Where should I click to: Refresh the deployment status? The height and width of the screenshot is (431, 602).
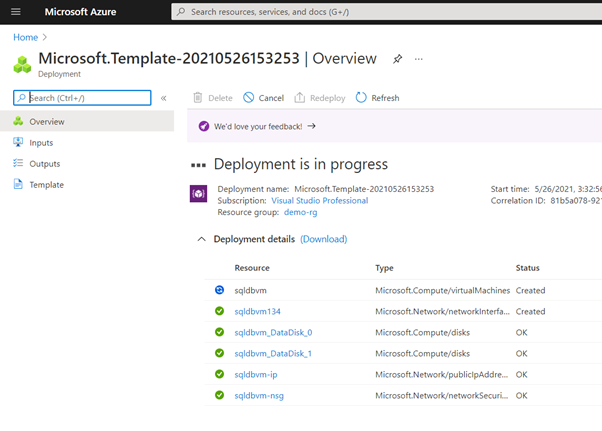(x=377, y=98)
